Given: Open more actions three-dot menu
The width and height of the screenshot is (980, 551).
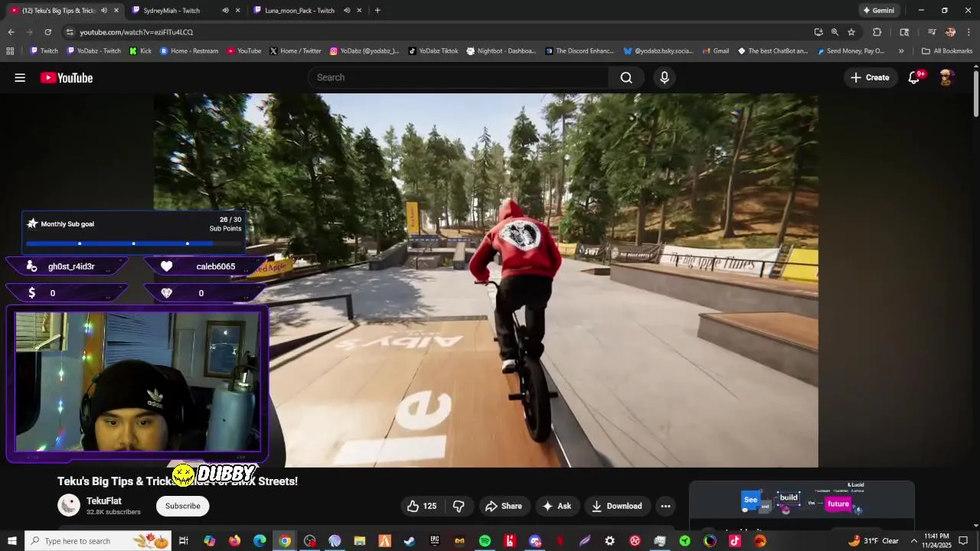Looking at the screenshot, I should tap(665, 506).
